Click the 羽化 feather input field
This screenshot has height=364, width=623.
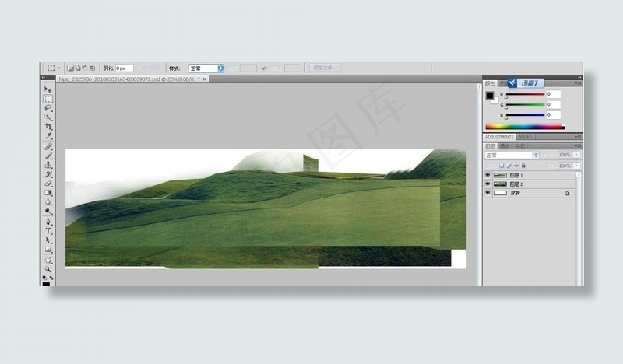point(125,68)
